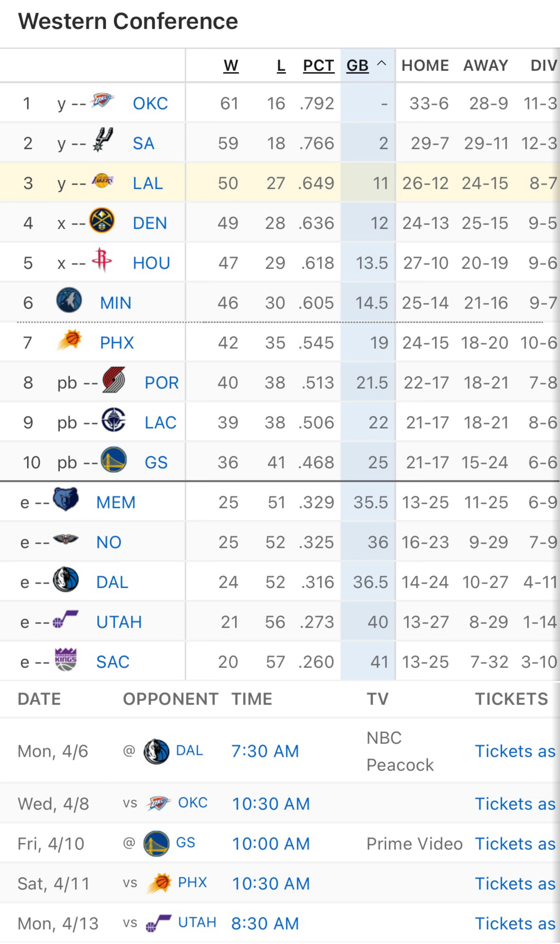The image size is (560, 944).
Task: Sort the standings by the W column
Action: (x=231, y=66)
